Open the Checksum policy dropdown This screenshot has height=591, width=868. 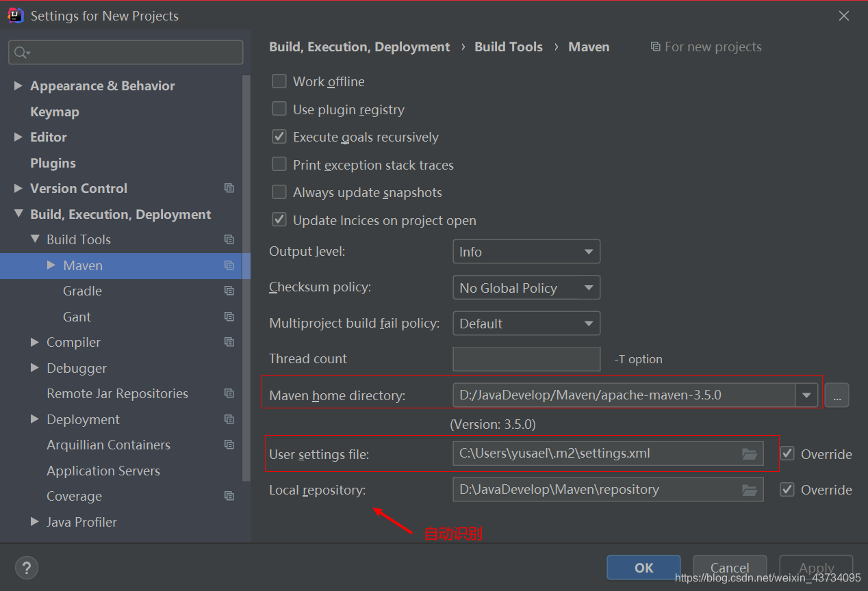tap(526, 288)
